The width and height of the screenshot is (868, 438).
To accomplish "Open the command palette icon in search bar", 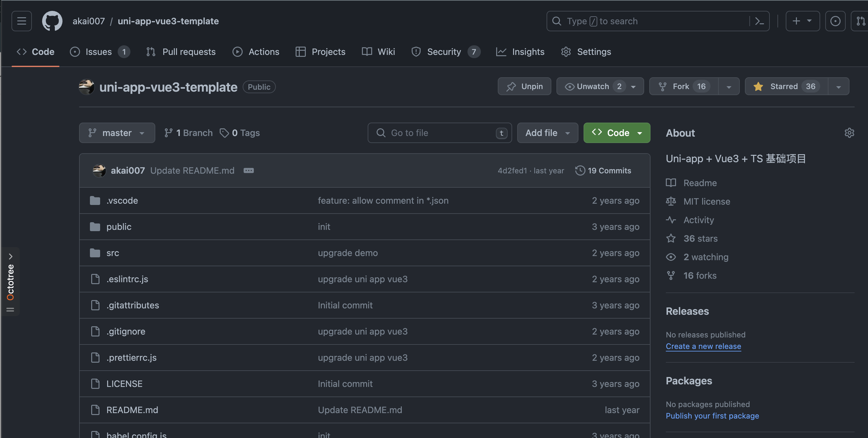I will 759,21.
